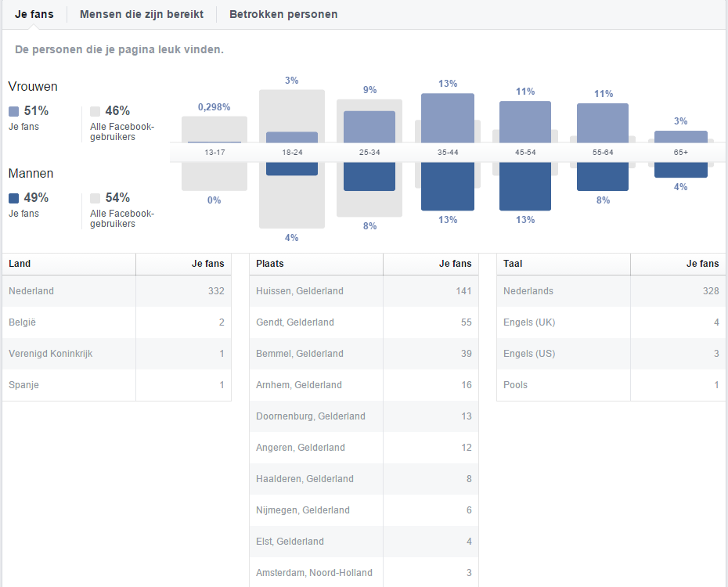
Task: Open the "Mensen die zijn bereikt" tab
Action: [x=142, y=14]
